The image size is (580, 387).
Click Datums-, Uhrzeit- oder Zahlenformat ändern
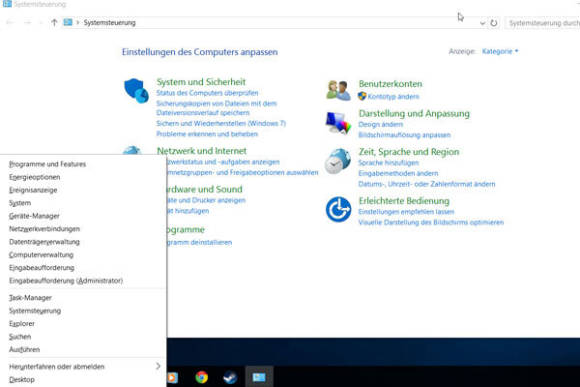tap(426, 184)
